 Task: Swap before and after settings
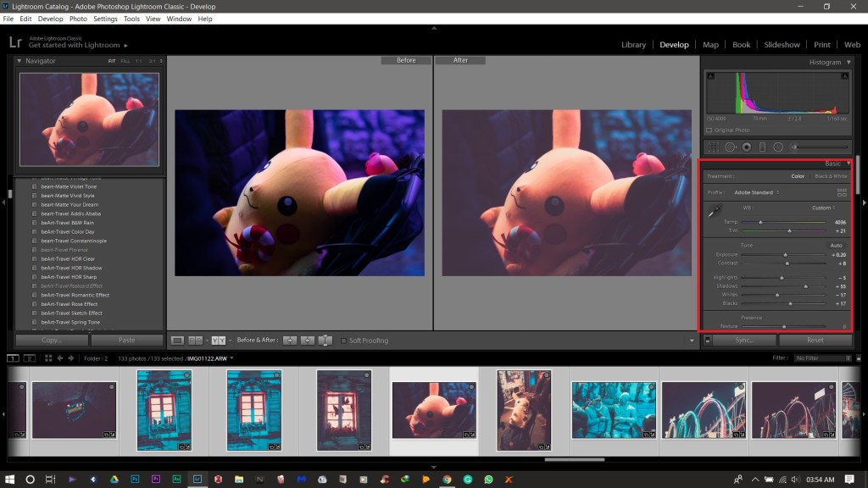(x=325, y=340)
